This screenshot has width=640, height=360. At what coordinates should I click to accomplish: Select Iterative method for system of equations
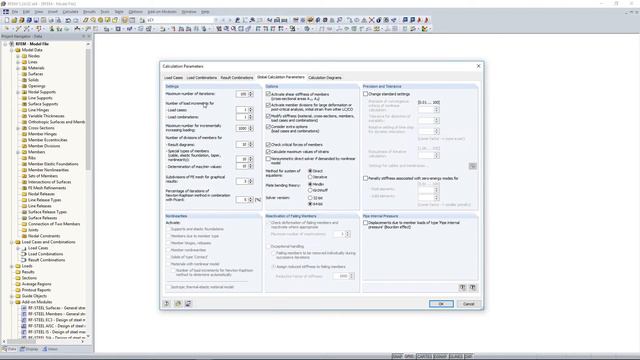click(310, 177)
